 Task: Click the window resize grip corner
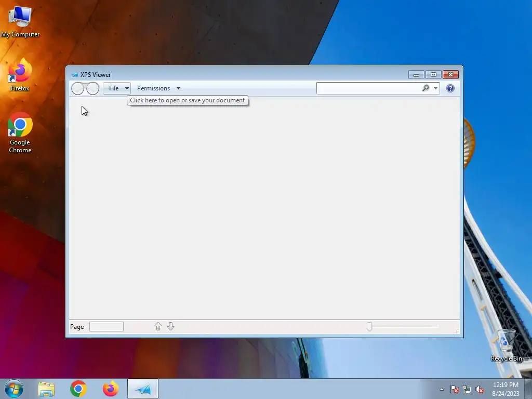tap(457, 331)
